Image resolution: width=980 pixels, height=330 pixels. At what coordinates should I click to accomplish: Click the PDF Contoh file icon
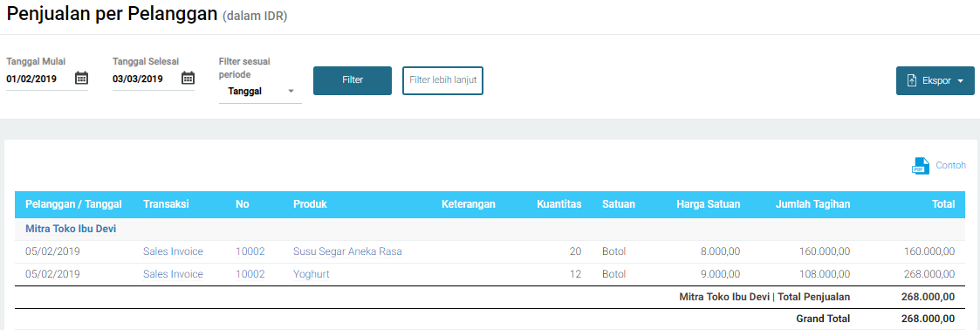[920, 166]
